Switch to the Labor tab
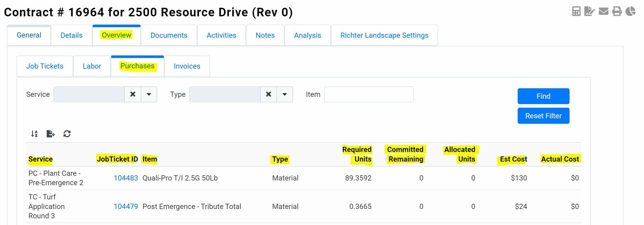The height and width of the screenshot is (225, 644). (x=92, y=66)
